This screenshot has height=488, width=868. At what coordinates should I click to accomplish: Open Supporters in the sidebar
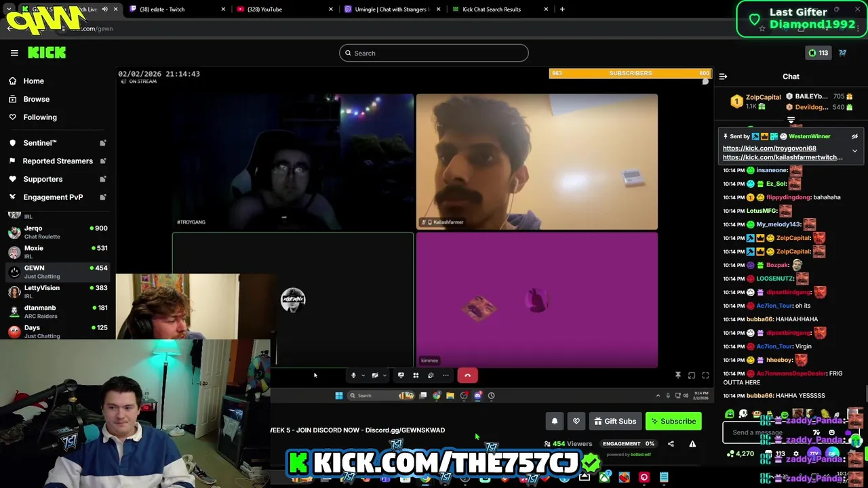57,179
